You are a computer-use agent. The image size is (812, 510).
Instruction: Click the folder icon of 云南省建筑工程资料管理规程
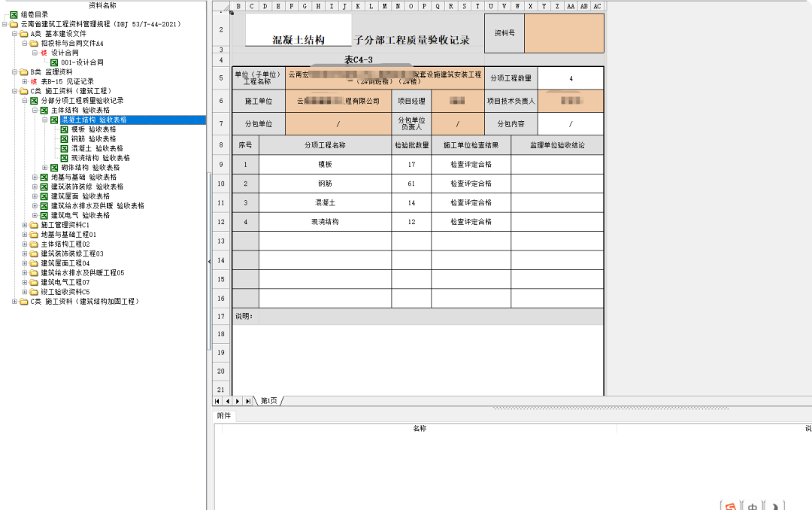[x=14, y=24]
